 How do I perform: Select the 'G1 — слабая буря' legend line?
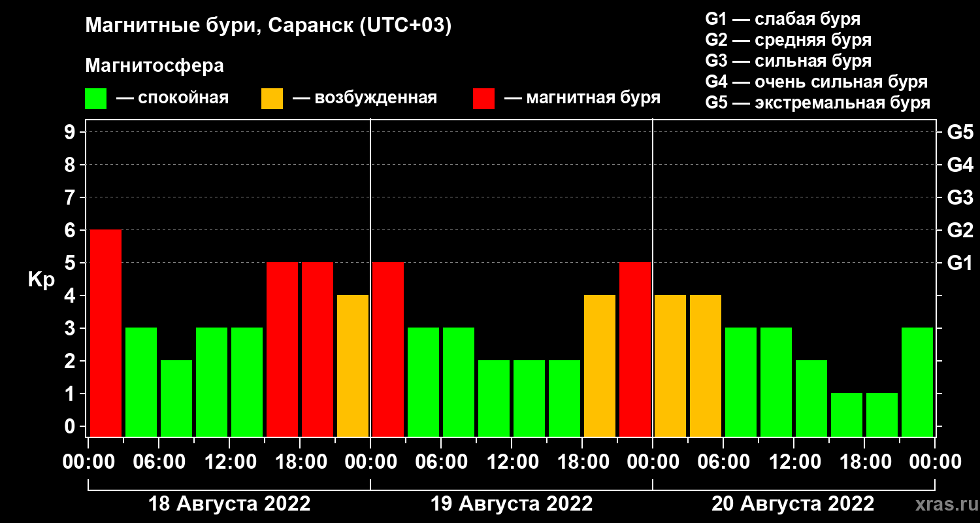click(x=783, y=19)
